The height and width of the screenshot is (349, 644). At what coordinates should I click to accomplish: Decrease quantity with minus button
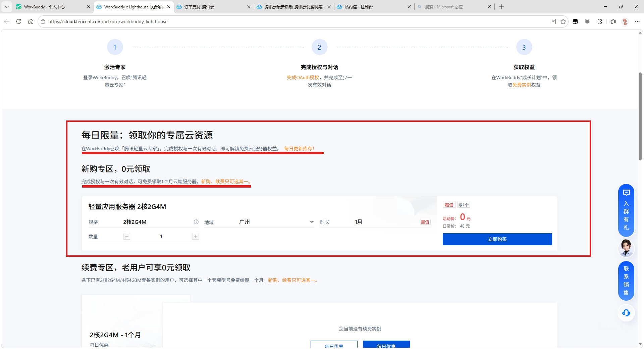click(127, 236)
